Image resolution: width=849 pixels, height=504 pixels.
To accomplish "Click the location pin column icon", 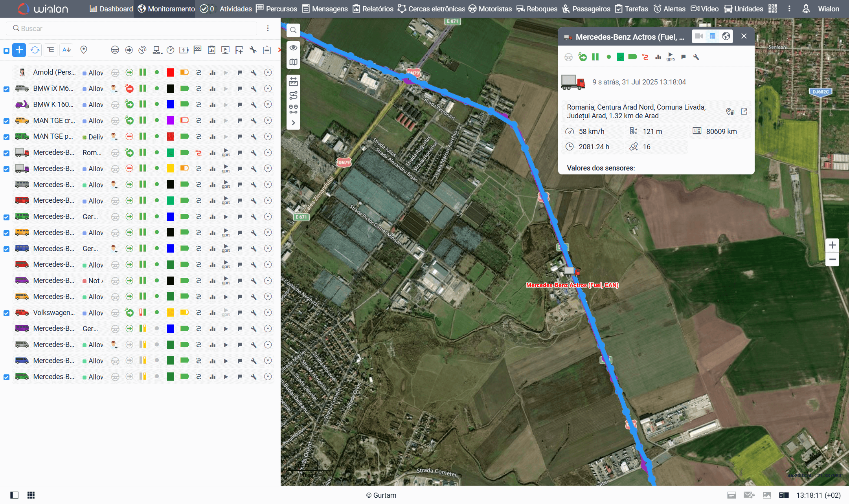I will [83, 50].
